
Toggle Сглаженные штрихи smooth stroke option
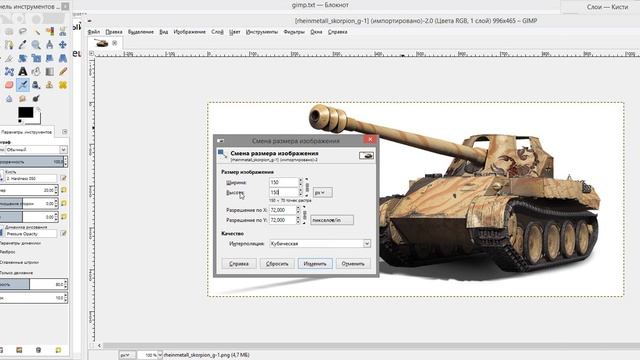point(19,262)
